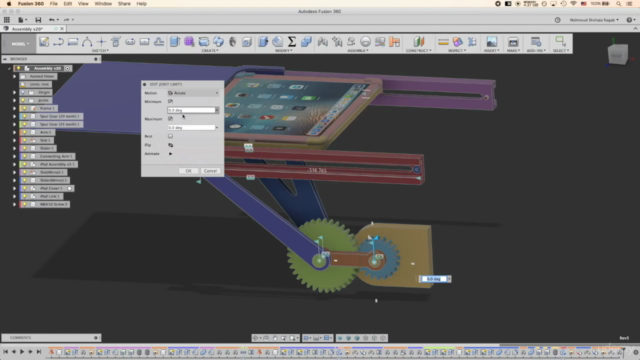640x360 pixels.
Task: Open the ASSEMBLE dropdown label
Action: [358, 51]
